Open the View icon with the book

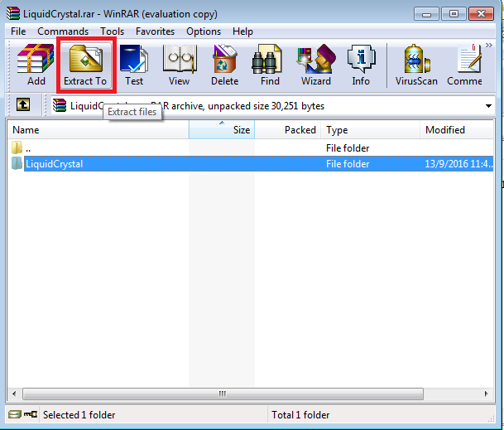point(180,58)
